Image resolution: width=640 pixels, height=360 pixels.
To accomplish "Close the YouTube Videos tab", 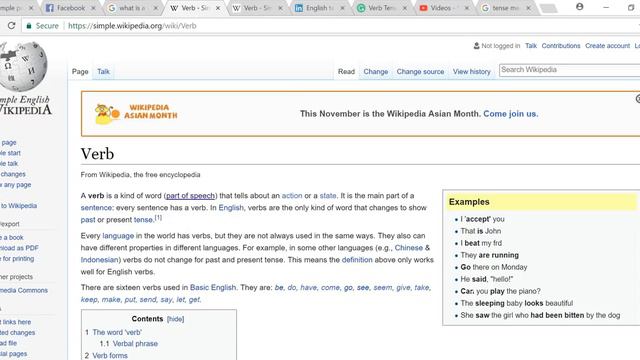I will coord(467,8).
